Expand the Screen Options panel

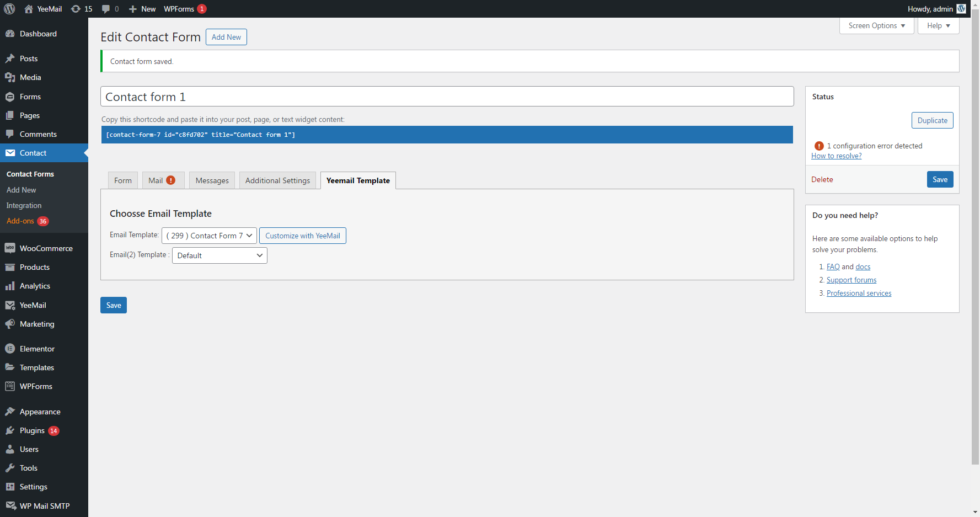[876, 25]
